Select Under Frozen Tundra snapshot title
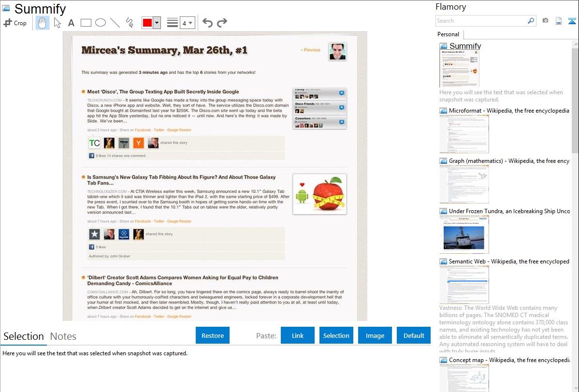 [x=509, y=211]
